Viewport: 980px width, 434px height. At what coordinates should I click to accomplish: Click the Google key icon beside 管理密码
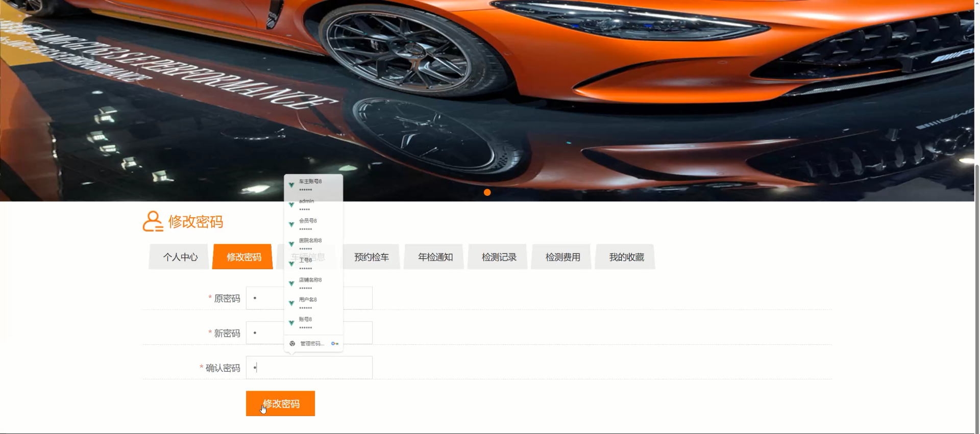[x=335, y=343]
